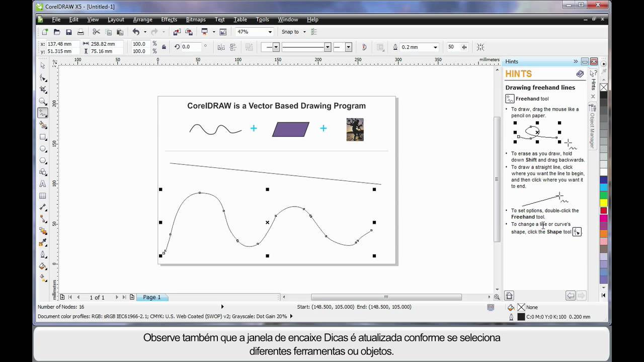Click the Paste icon
Screen dimensions: 644x362
(x=120, y=32)
